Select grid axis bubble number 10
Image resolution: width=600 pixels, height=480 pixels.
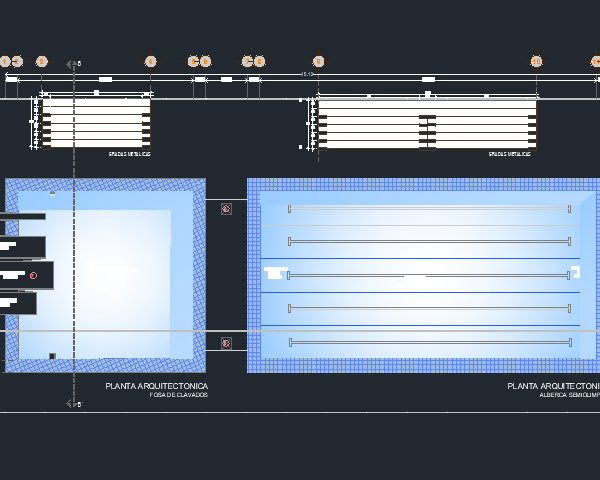(x=536, y=61)
